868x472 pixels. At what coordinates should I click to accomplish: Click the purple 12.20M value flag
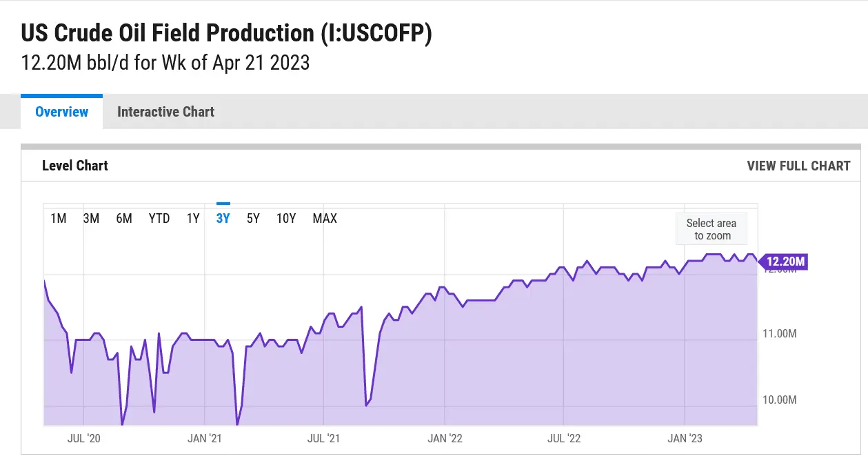coord(785,262)
